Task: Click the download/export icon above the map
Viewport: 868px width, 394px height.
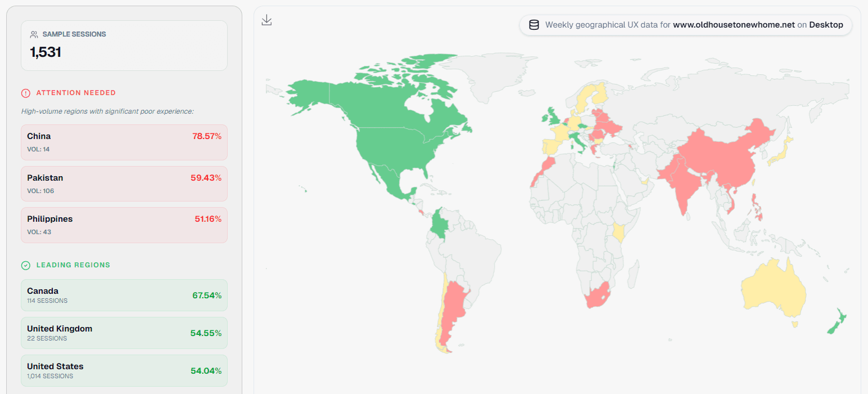Action: pos(266,20)
